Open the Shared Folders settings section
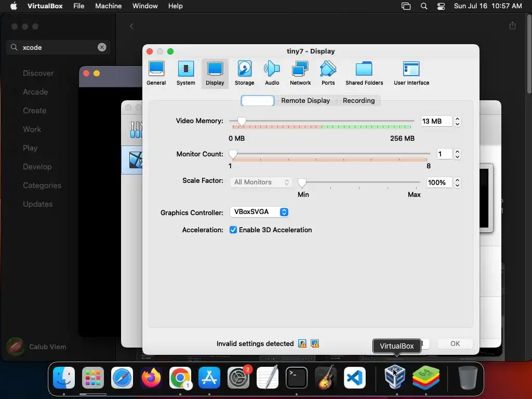The image size is (532, 399). (x=364, y=74)
